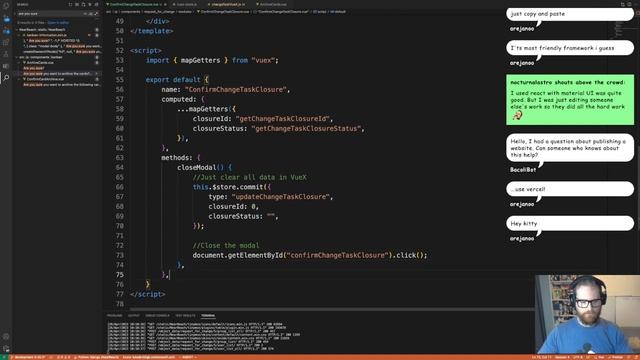Click Refresh icon in search panel header
Screen dimensions: 640x360
click(70, 4)
